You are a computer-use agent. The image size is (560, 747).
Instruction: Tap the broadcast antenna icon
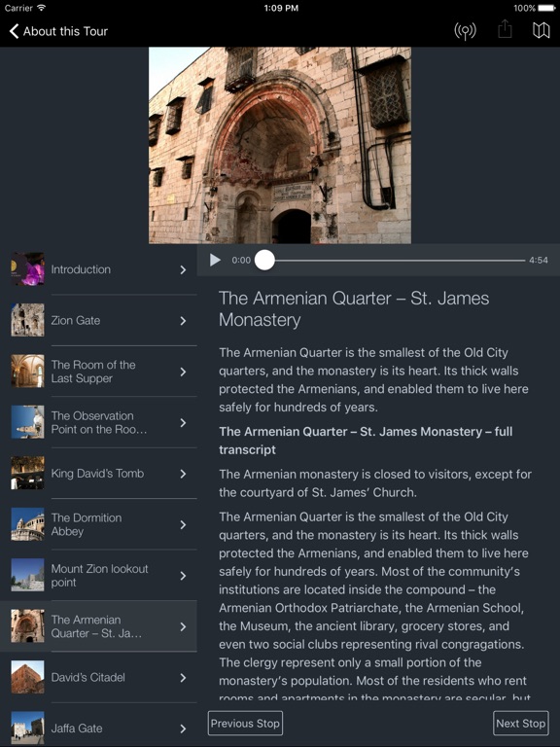coord(465,31)
